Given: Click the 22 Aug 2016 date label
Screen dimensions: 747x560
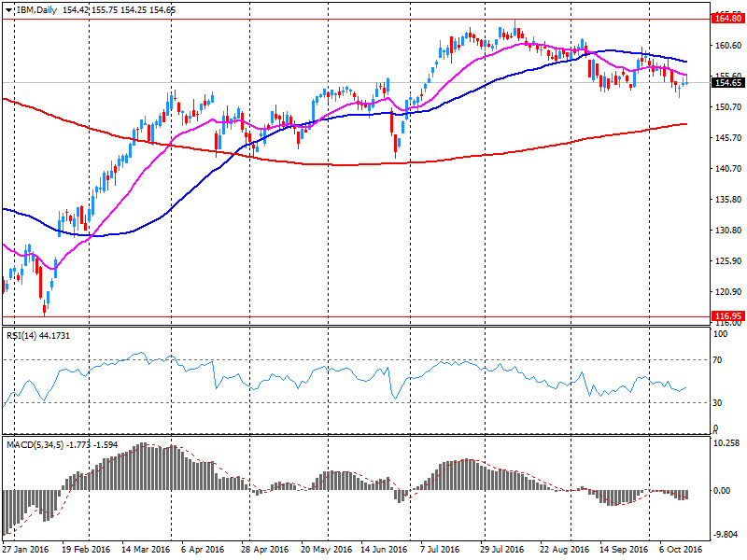Looking at the screenshot, I should click(x=564, y=549).
